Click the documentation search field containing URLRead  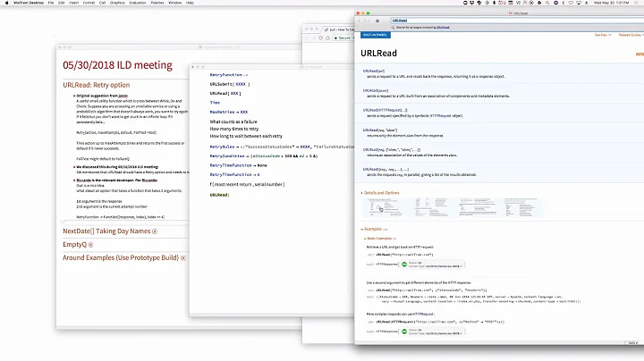[517, 21]
